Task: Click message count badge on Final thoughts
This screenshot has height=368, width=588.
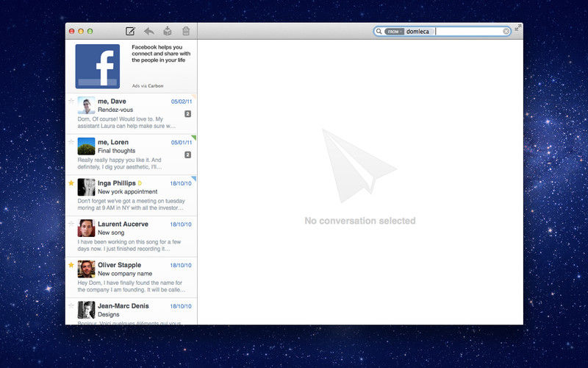Action: 188,155
